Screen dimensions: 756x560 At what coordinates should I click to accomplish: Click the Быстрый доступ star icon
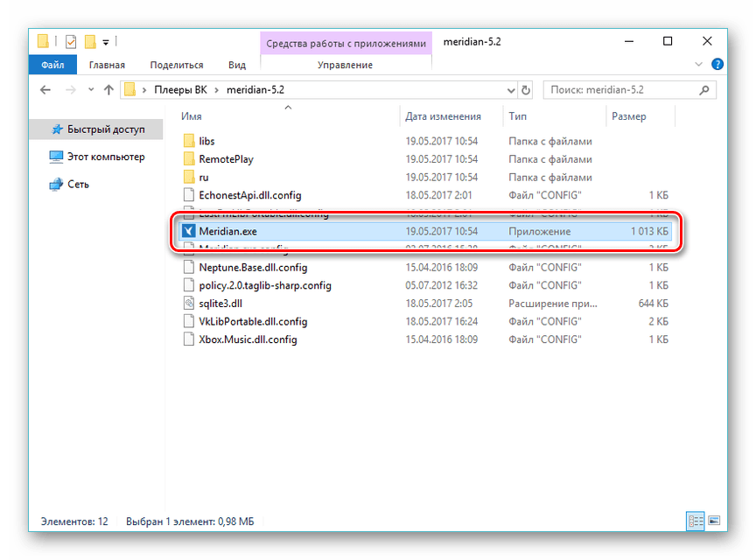click(x=57, y=129)
